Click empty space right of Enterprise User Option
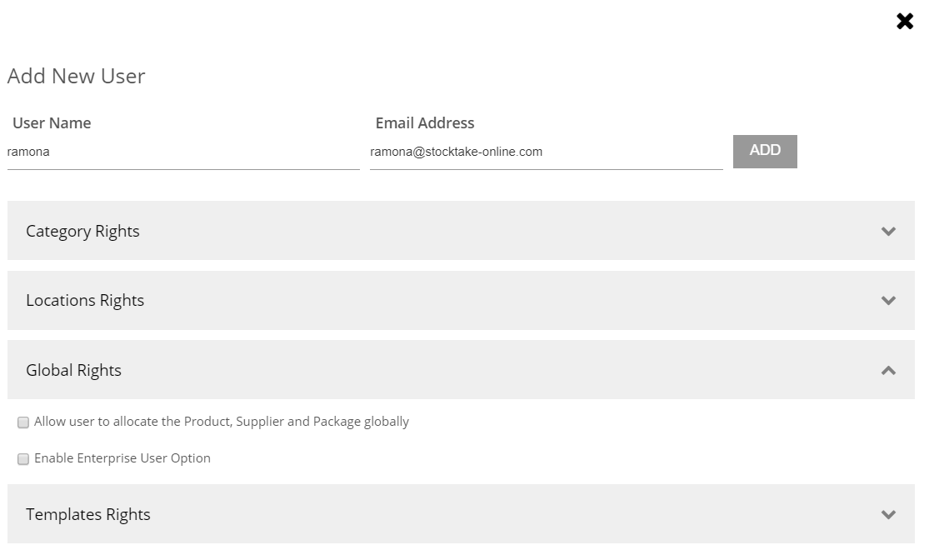The height and width of the screenshot is (560, 929). 542,458
